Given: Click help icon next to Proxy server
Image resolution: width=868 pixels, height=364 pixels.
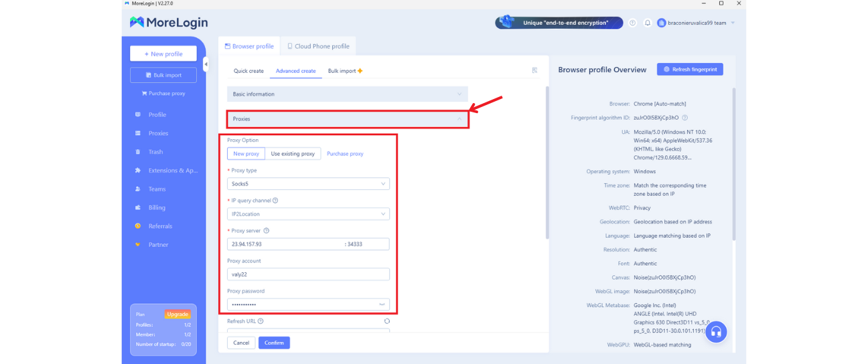Looking at the screenshot, I should [x=267, y=231].
